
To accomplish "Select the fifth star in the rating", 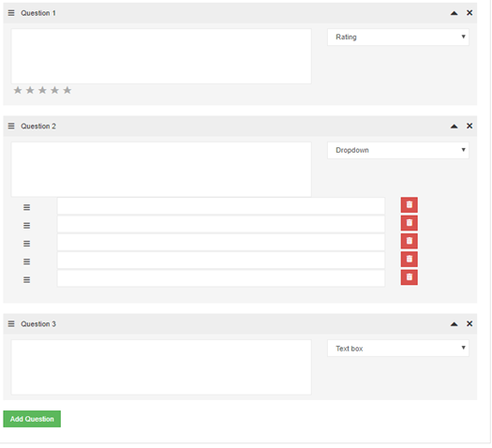I will tap(67, 90).
